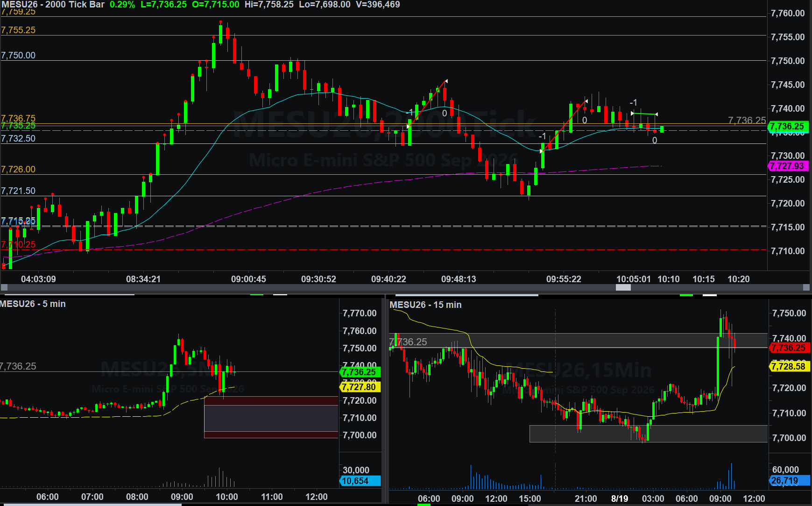Click the 09:48:13 time label

tap(459, 279)
